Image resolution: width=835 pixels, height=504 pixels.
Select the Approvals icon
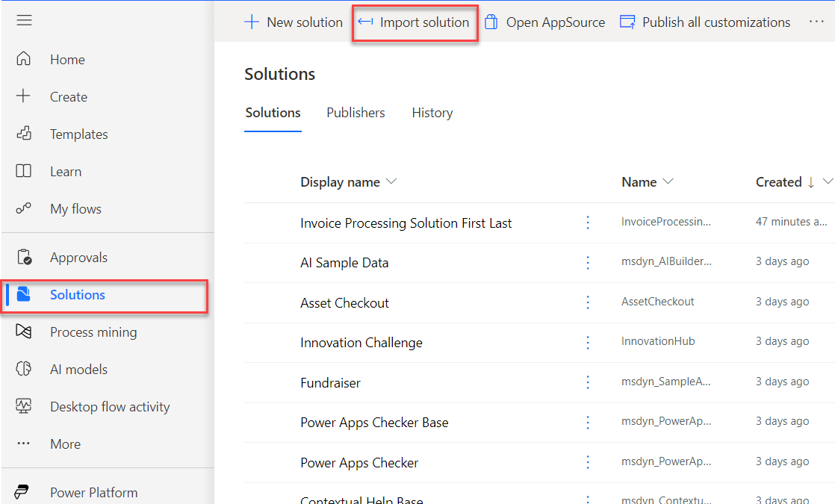25,257
